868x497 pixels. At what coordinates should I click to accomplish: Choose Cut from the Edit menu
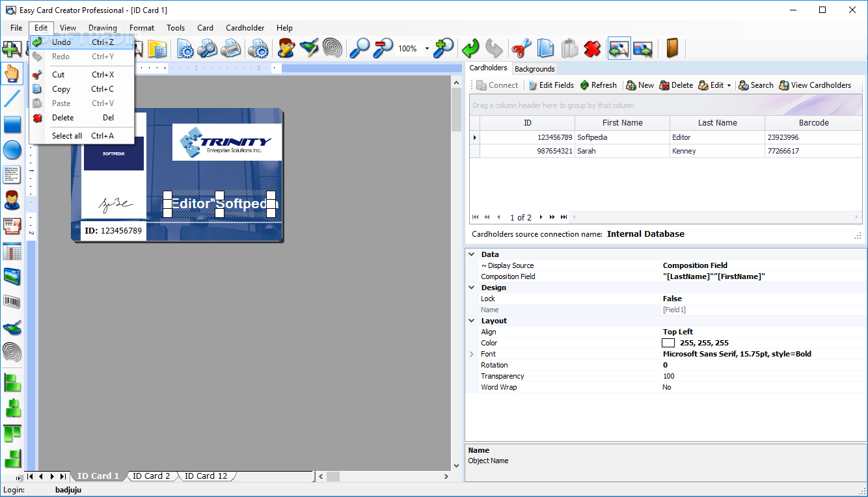(82, 75)
